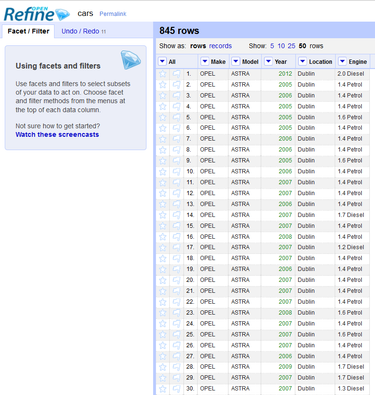Open the Location column dropdown menu
The width and height of the screenshot is (375, 395).
coord(302,61)
